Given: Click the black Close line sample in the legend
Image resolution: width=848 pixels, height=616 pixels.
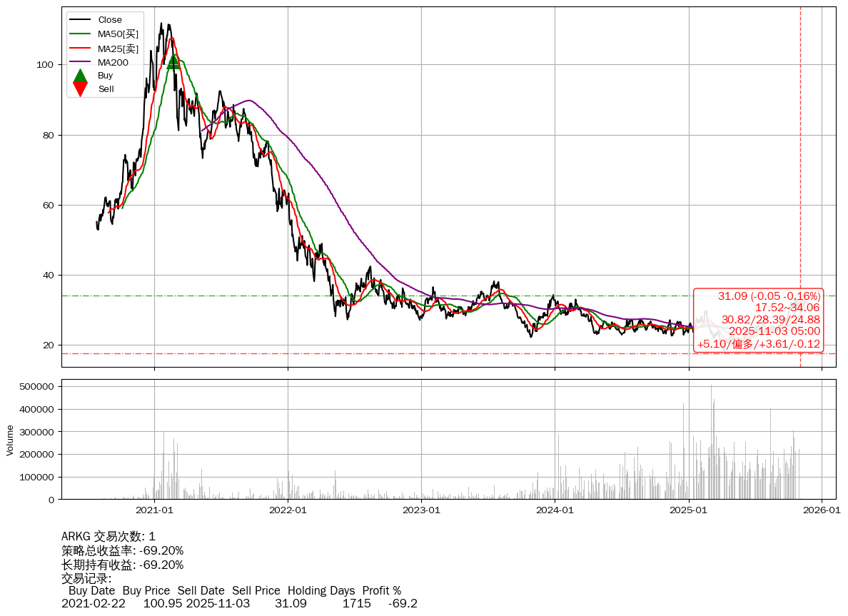Looking at the screenshot, I should click(x=81, y=20).
